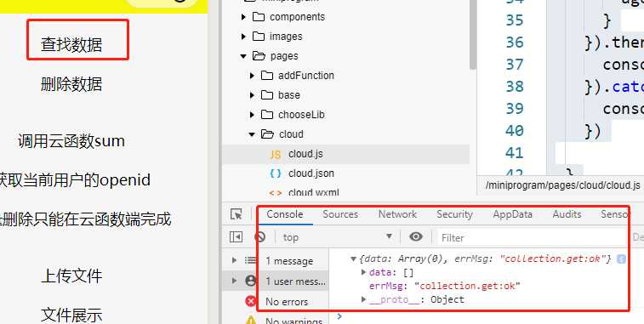Click the 删除数据 button
The height and width of the screenshot is (324, 644).
point(71,84)
